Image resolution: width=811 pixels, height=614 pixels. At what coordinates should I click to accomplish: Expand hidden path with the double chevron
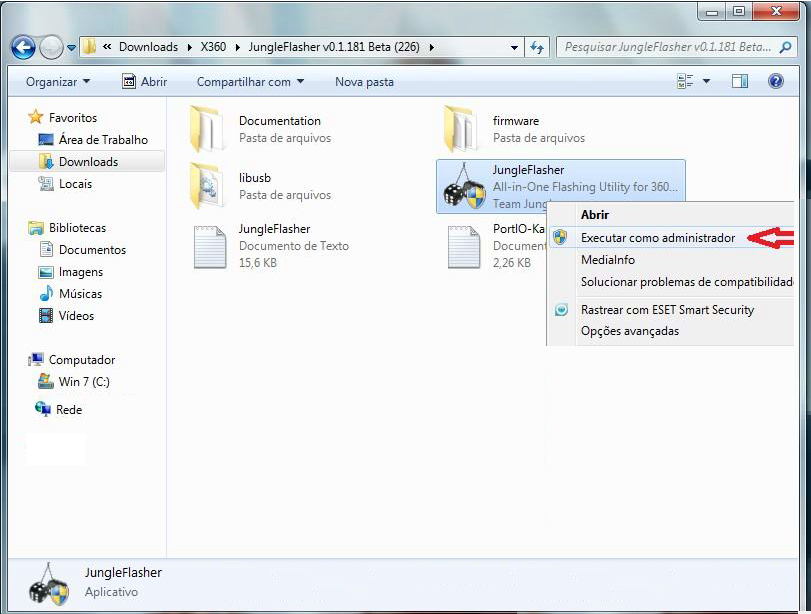pos(107,47)
